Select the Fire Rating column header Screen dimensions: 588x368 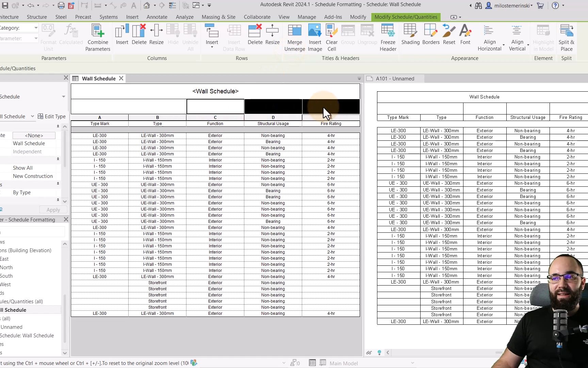click(331, 124)
